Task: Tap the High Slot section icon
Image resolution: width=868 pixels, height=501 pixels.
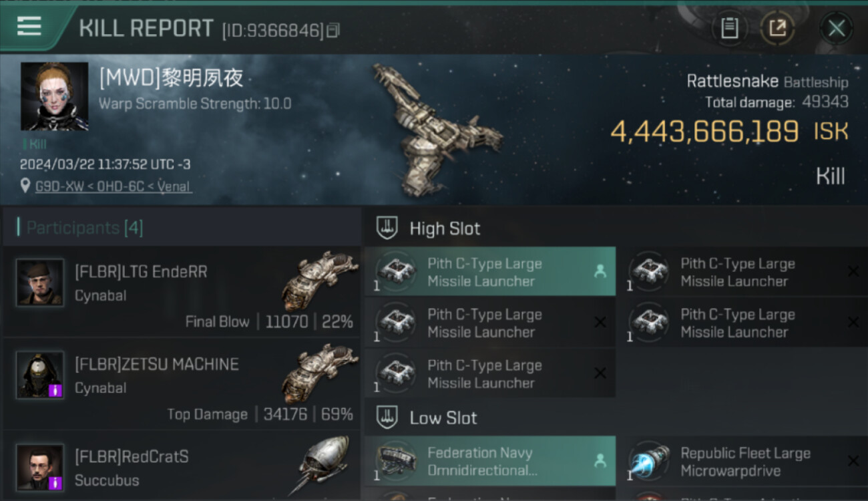Action: [x=387, y=228]
